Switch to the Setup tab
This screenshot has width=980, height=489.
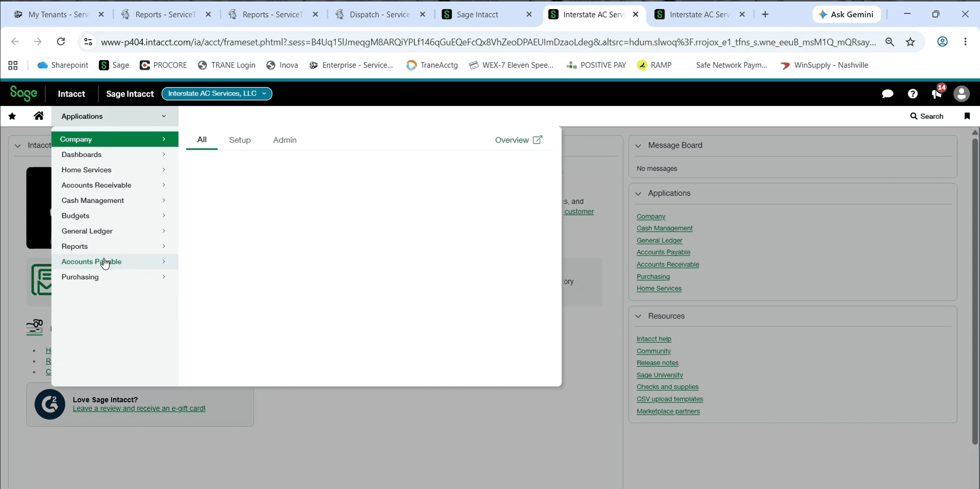point(240,140)
